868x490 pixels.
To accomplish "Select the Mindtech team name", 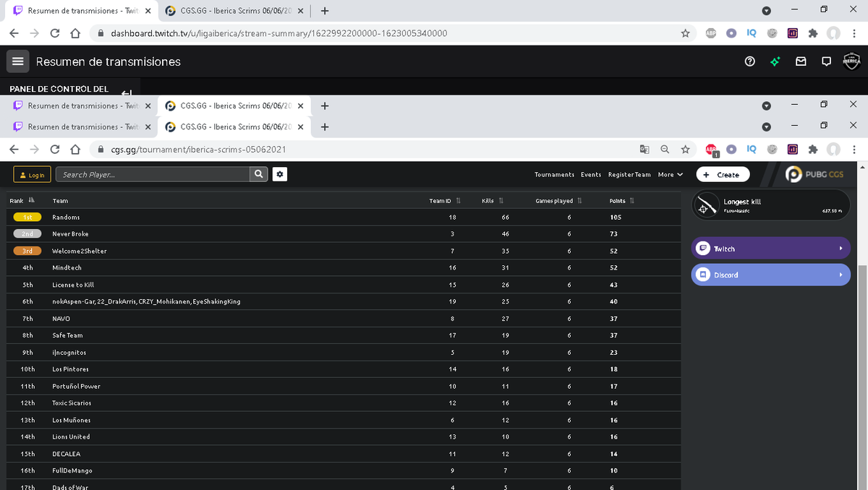I will pyautogui.click(x=67, y=267).
